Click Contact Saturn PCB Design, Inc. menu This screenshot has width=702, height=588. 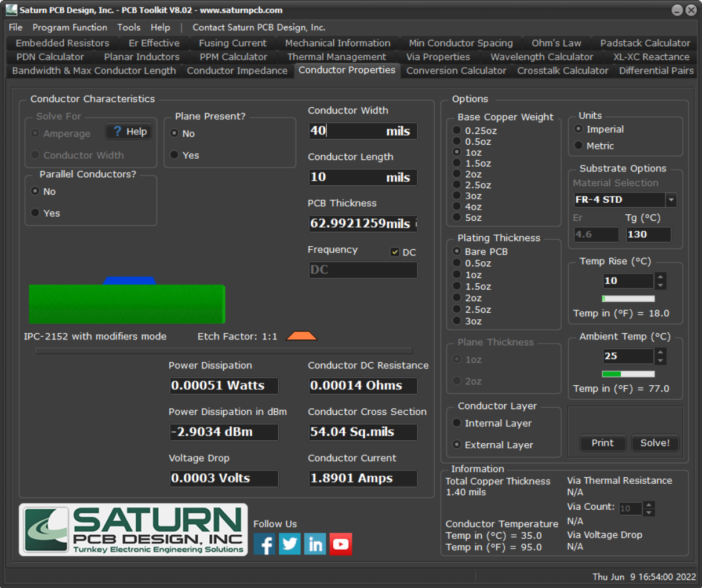click(259, 27)
